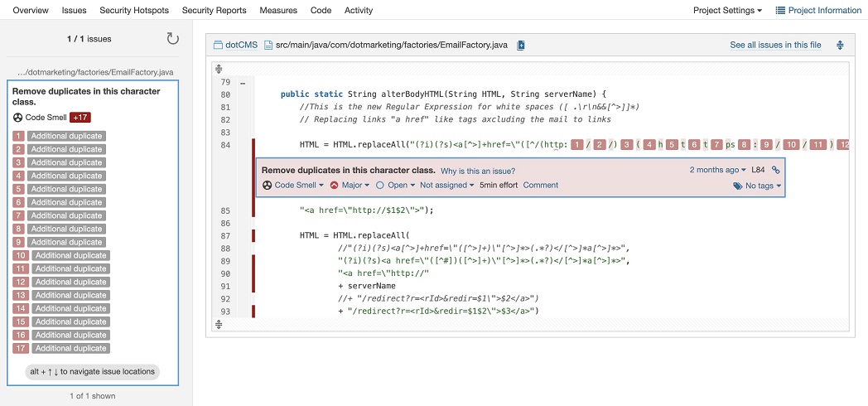This screenshot has height=406, width=868.
Task: Click the reload issues refresh icon
Action: (x=172, y=39)
